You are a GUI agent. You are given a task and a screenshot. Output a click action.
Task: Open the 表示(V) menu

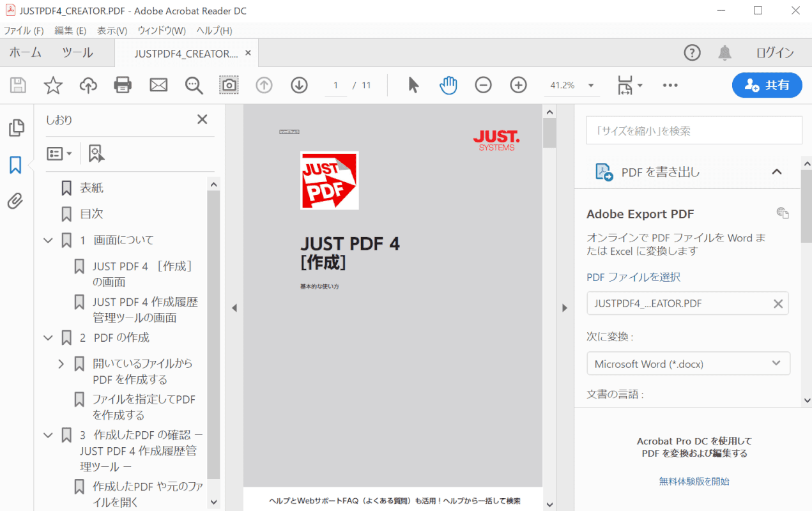(112, 31)
